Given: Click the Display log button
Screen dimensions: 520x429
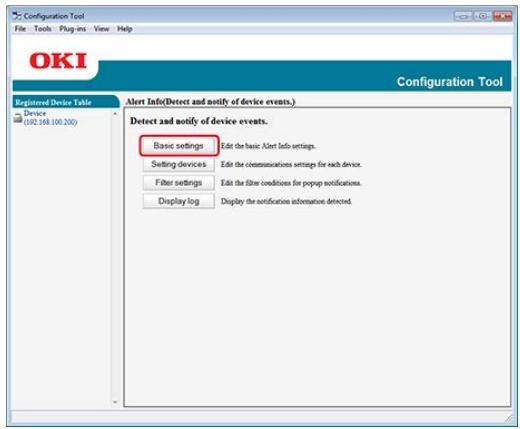Looking at the screenshot, I should (179, 201).
